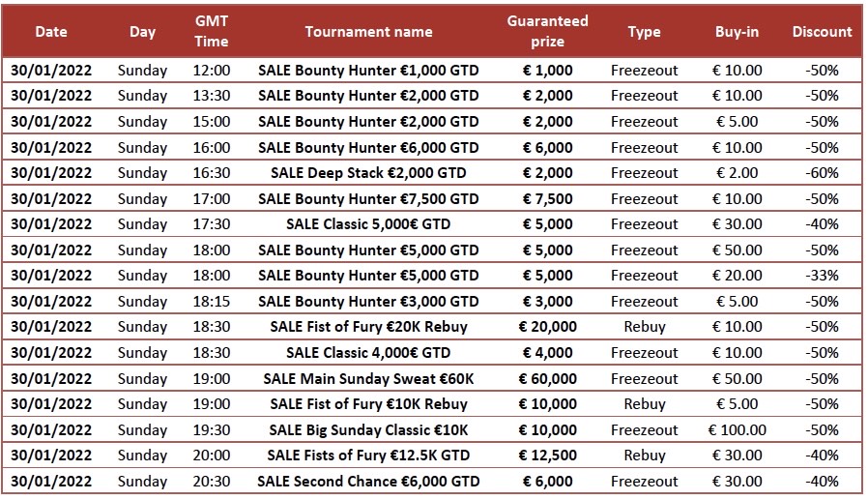Click the Buy-in column header
This screenshot has height=500, width=868.
(737, 31)
